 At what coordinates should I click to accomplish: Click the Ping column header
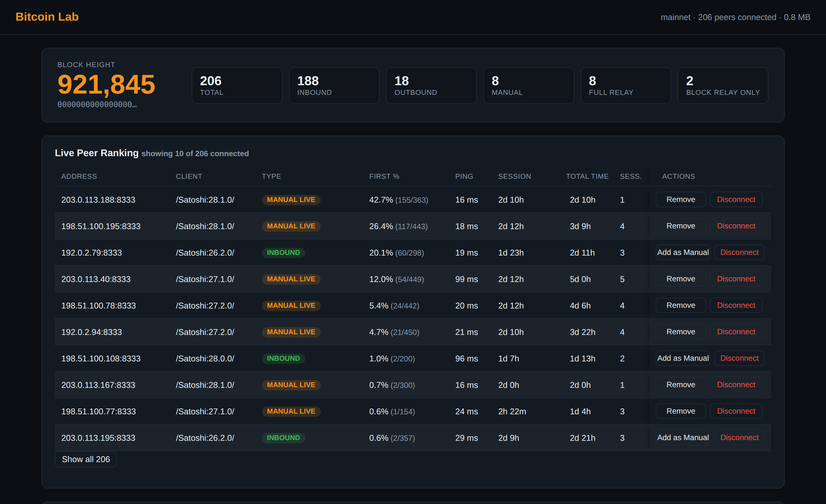[x=464, y=176]
